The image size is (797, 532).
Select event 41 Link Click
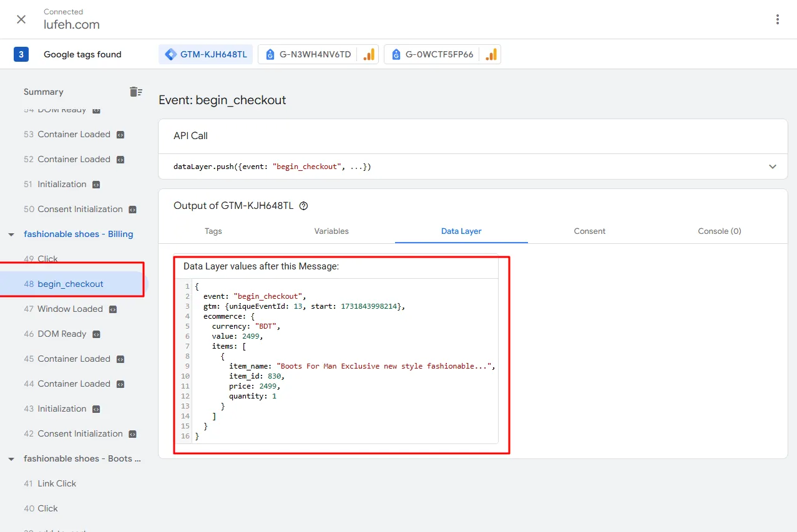(50, 483)
